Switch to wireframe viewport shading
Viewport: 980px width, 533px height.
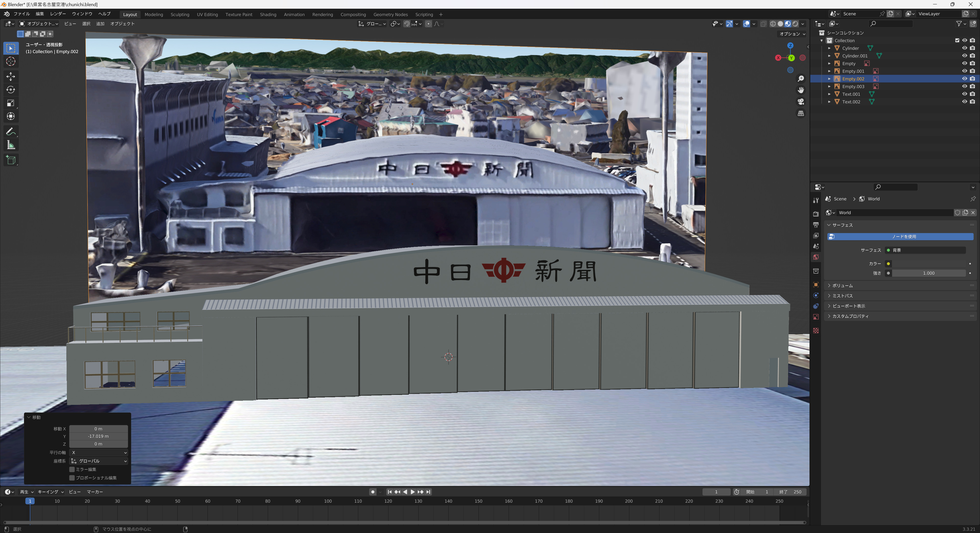(773, 23)
